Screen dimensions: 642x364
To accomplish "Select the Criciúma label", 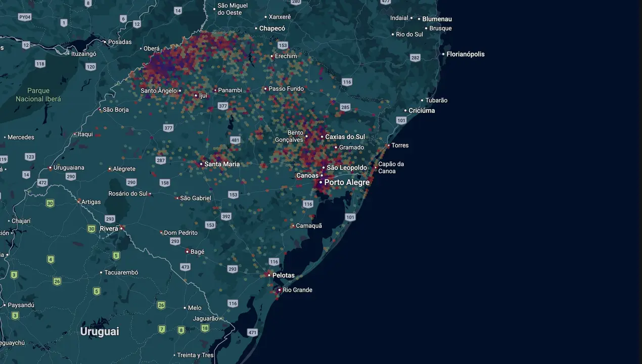I will pyautogui.click(x=422, y=111).
